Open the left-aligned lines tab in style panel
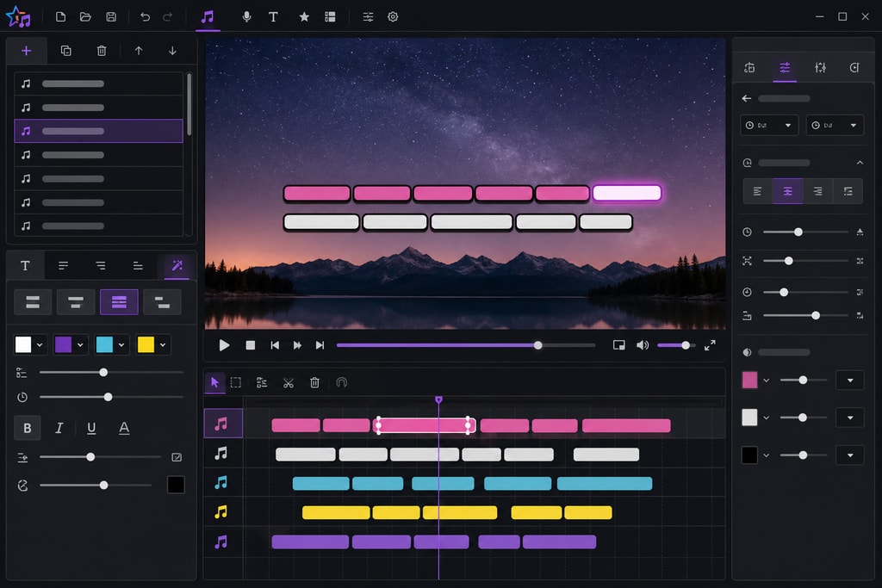This screenshot has width=882, height=588. click(x=63, y=266)
